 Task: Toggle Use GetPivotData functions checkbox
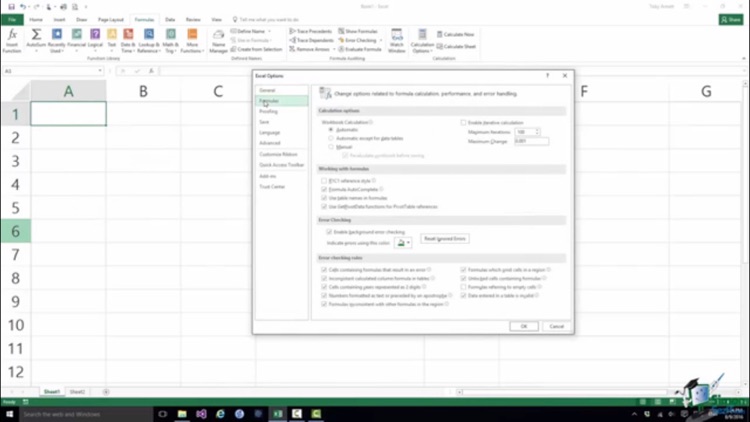point(324,207)
